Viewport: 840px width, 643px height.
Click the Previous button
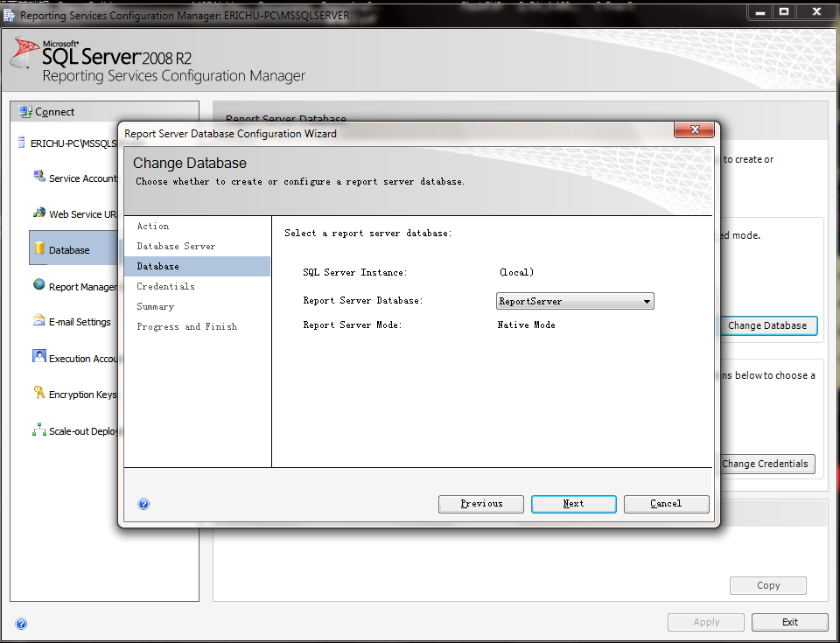pos(481,504)
